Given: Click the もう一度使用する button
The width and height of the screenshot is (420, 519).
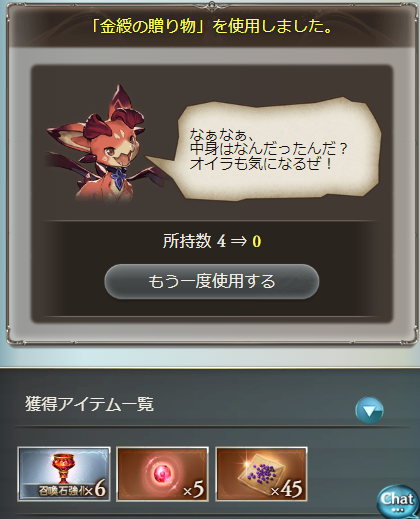Looking at the screenshot, I should coord(212,281).
